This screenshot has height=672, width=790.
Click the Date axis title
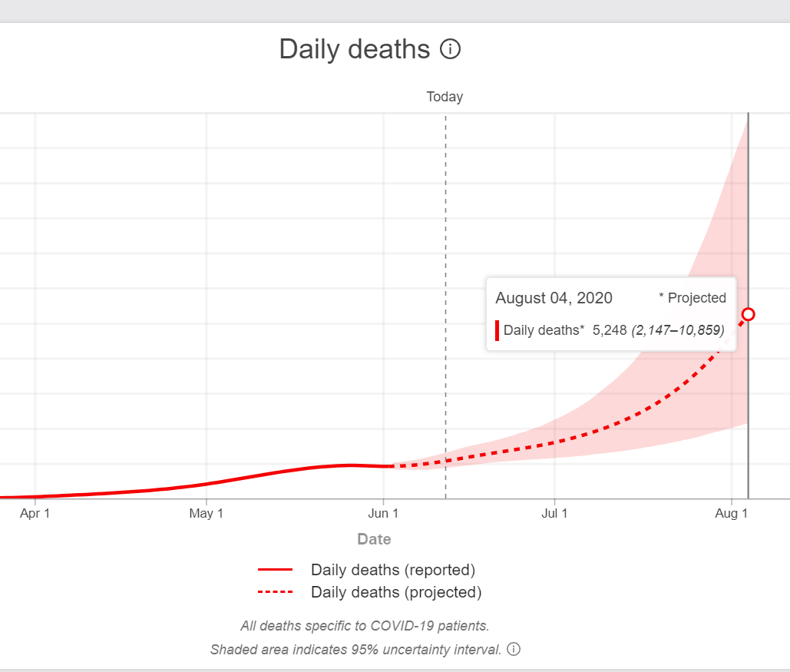374,539
